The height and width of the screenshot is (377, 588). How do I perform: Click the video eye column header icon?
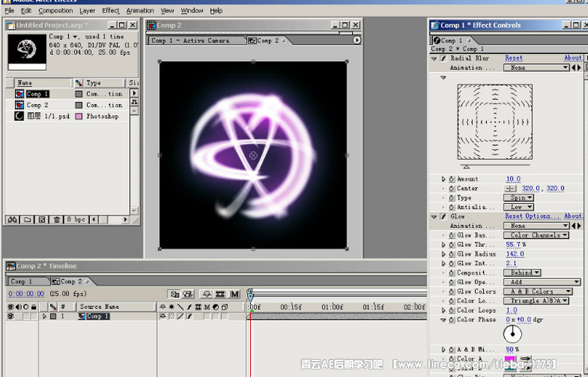pos(11,307)
